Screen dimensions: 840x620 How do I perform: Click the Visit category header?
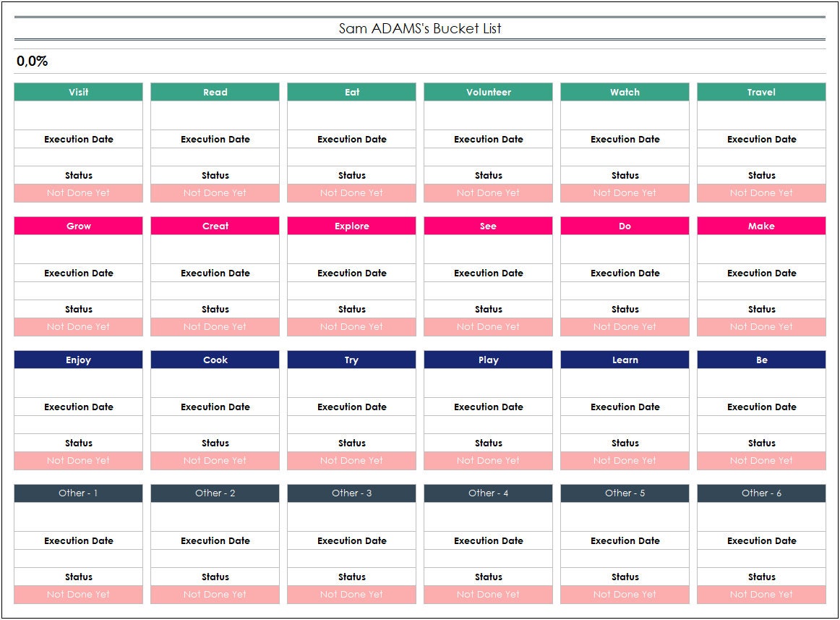tap(78, 92)
